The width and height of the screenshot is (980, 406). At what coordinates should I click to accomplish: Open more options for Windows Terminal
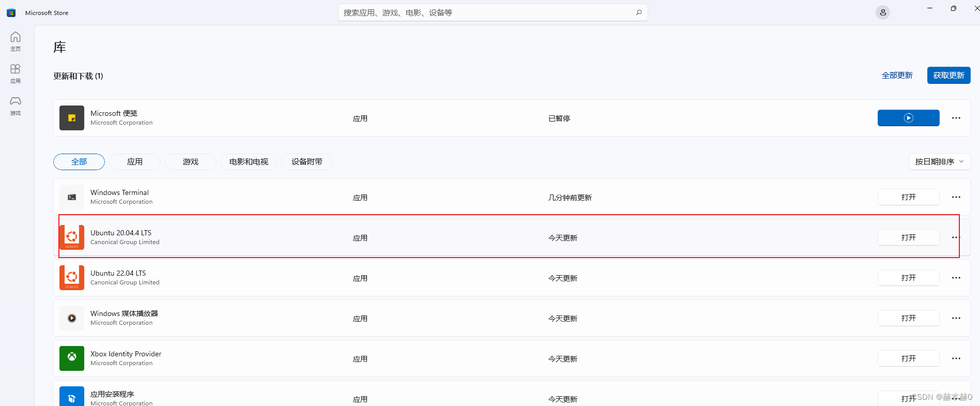(956, 197)
